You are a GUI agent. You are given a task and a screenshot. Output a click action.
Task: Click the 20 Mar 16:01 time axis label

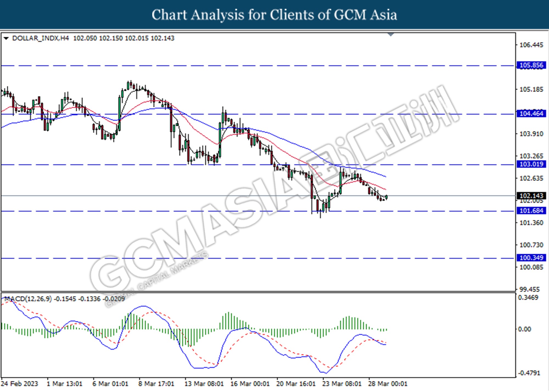(296, 383)
